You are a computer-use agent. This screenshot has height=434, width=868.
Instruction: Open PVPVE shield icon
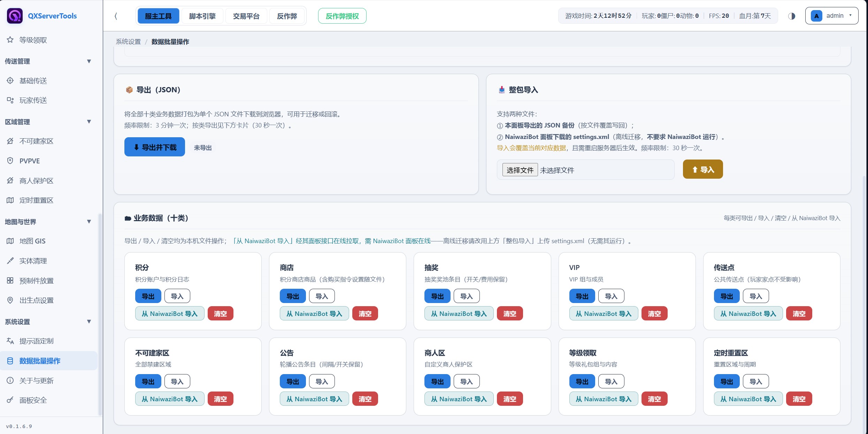click(10, 161)
